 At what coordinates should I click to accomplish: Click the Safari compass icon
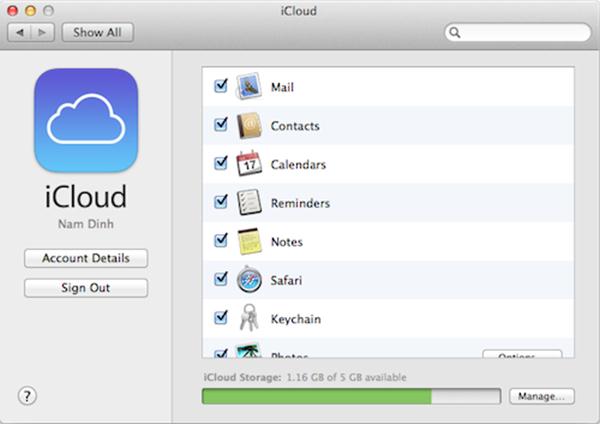[249, 279]
